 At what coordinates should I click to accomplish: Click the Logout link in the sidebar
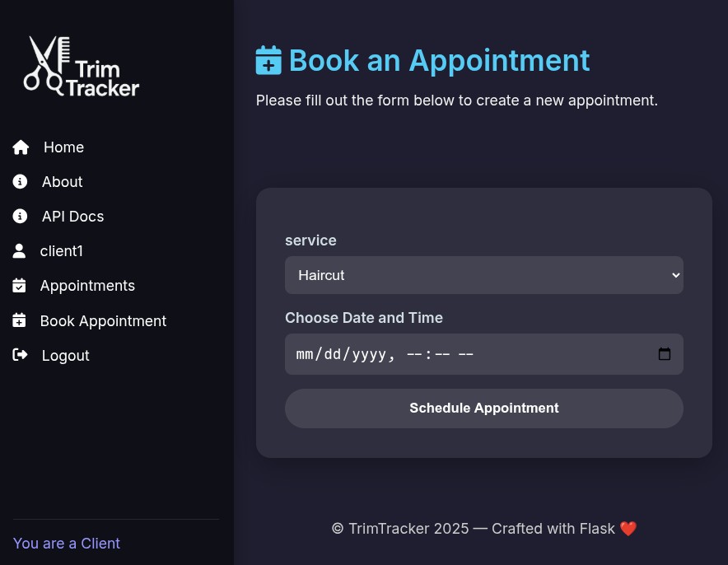click(x=65, y=355)
